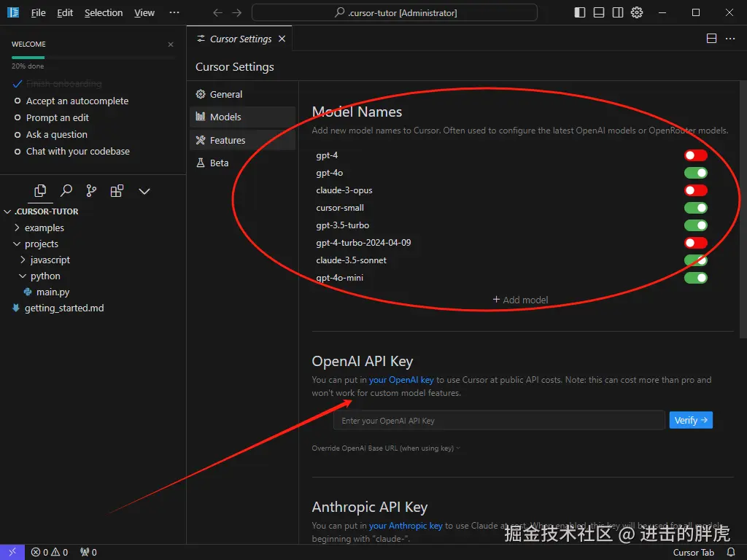This screenshot has height=560, width=747.
Task: Click the Cursor app logo icon
Action: pyautogui.click(x=13, y=12)
